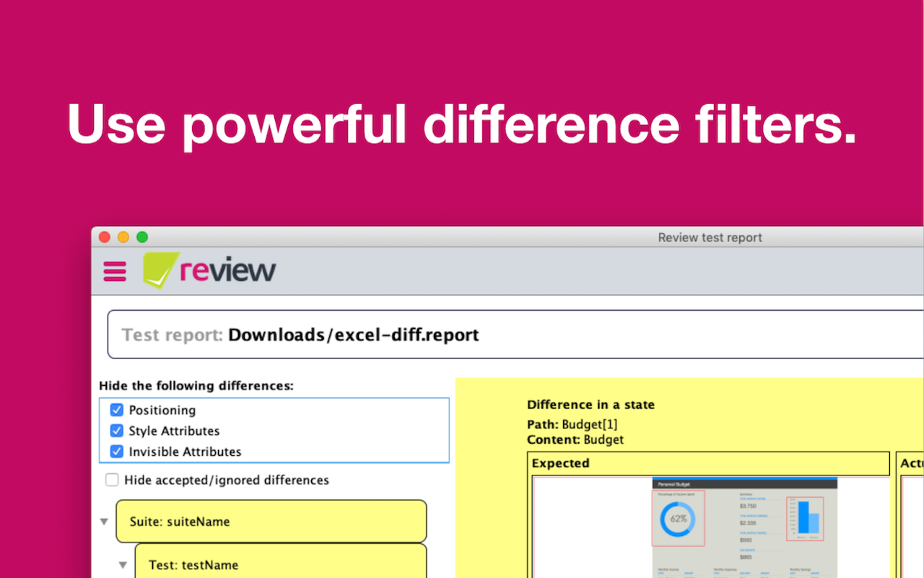Click the Expected panel header

(562, 463)
